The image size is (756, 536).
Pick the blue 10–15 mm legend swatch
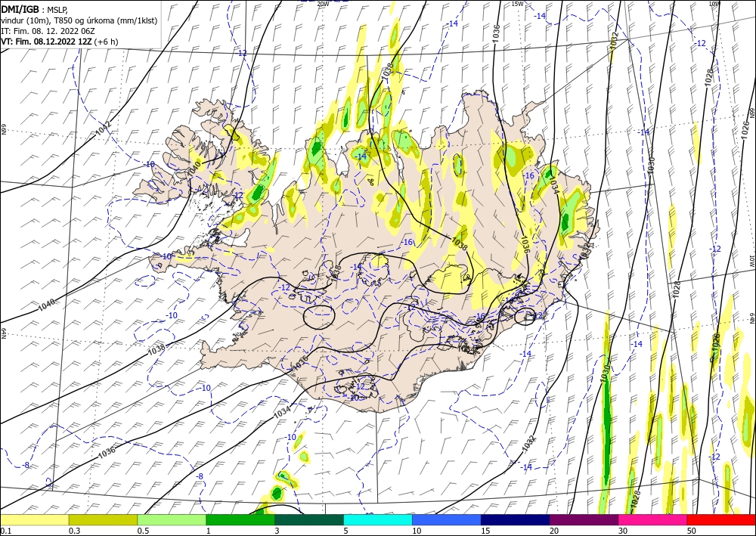tap(447, 519)
